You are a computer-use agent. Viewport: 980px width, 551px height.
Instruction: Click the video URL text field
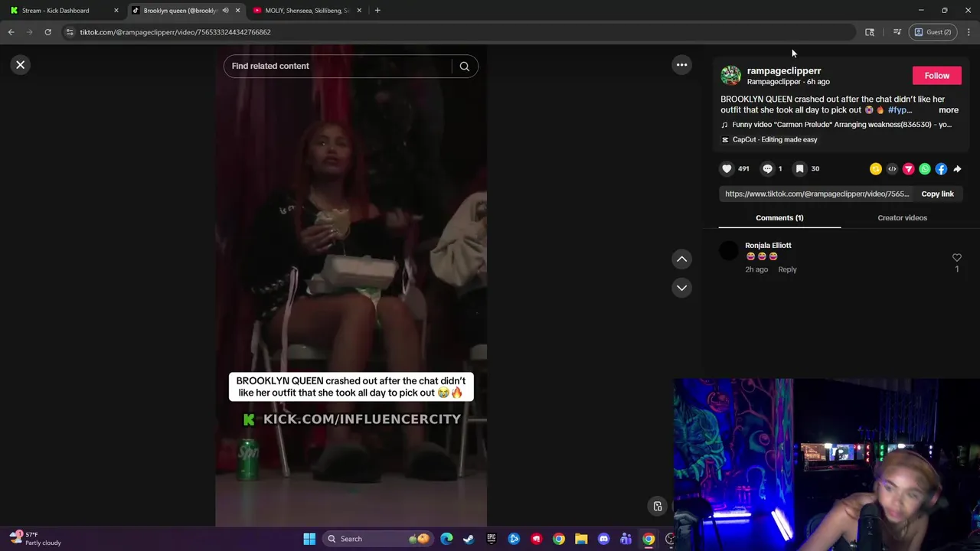[817, 194]
